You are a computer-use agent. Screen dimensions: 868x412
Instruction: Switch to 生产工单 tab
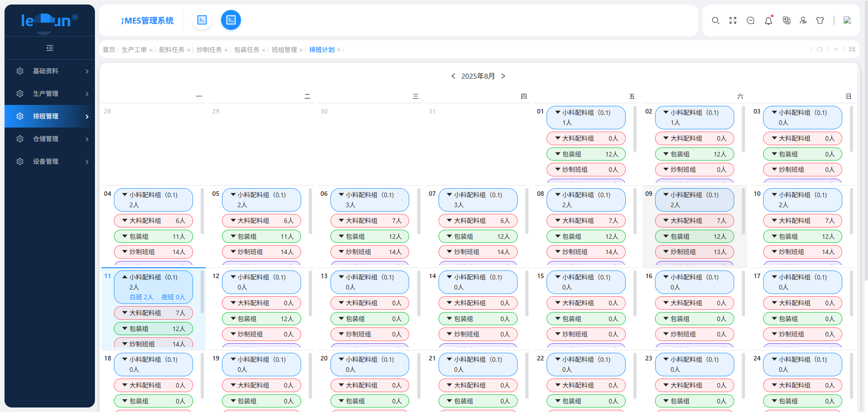coord(134,50)
